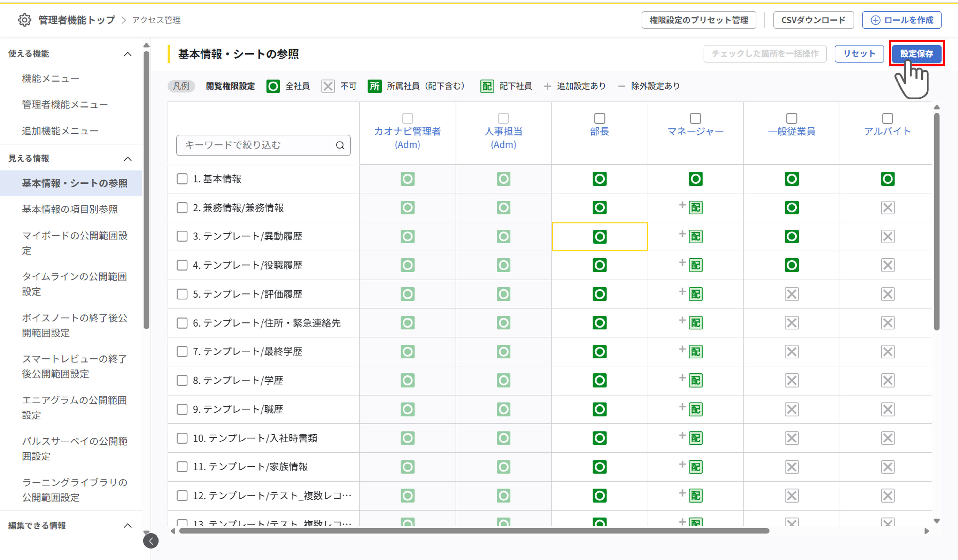
Task: Click アルバイト X icon for 12. テスト_複数レコ
Action: (x=888, y=495)
